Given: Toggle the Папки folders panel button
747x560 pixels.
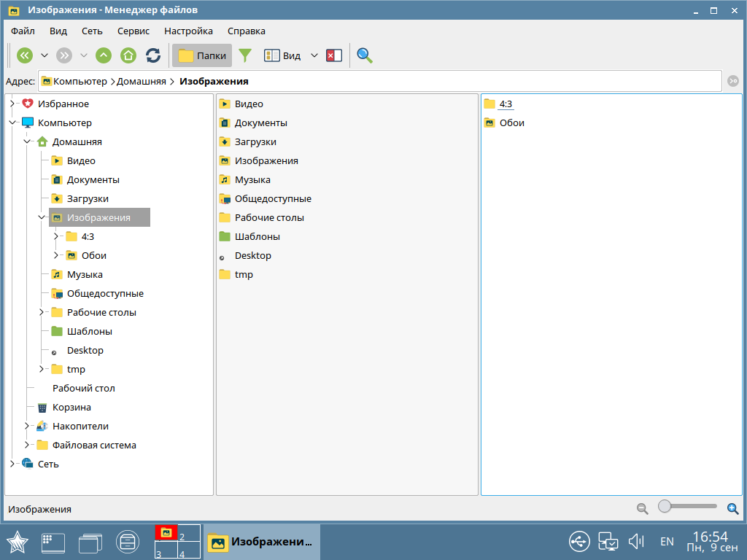Looking at the screenshot, I should point(202,55).
